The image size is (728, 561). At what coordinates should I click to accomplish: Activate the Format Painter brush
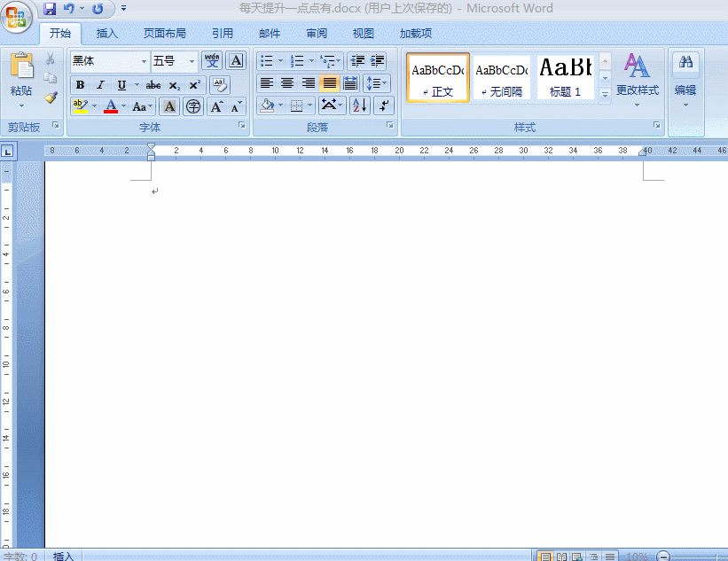(x=51, y=97)
